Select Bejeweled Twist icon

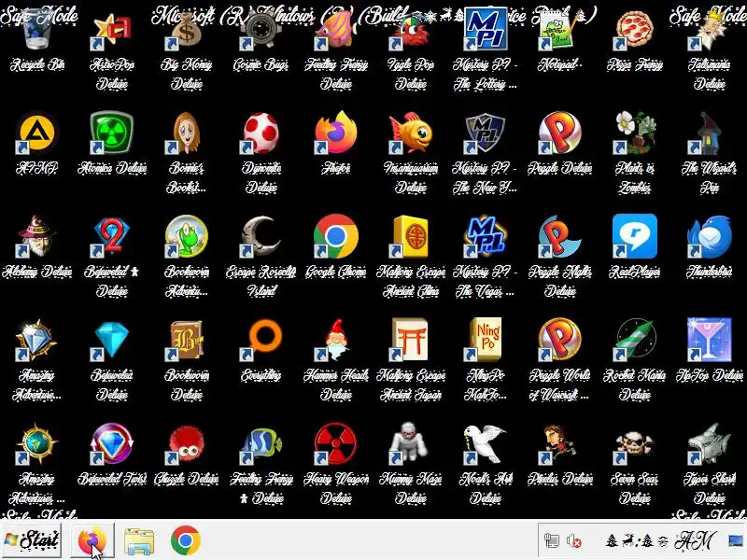[x=112, y=443]
